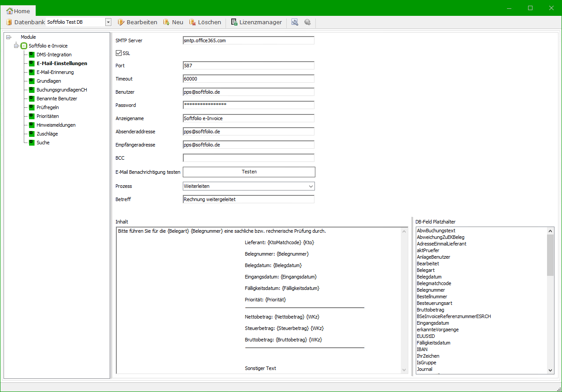The width and height of the screenshot is (562, 392).
Task: Click the Zuschläge green icon
Action: pos(32,134)
